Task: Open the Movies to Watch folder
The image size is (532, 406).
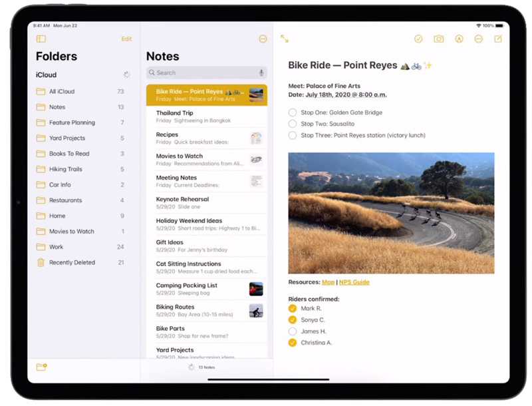Action: [80, 232]
